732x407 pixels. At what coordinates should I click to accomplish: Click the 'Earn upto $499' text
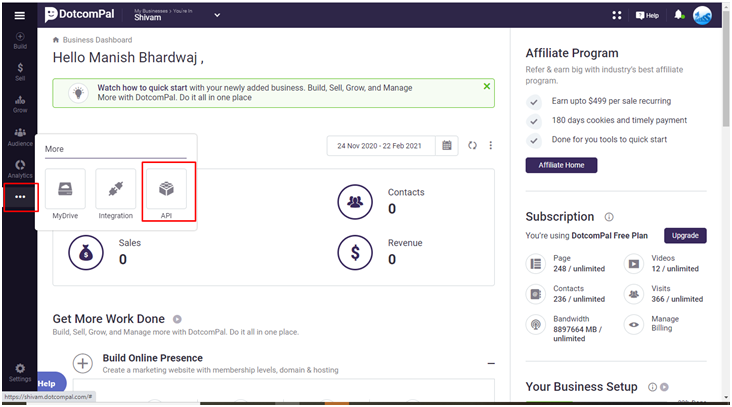coord(611,101)
